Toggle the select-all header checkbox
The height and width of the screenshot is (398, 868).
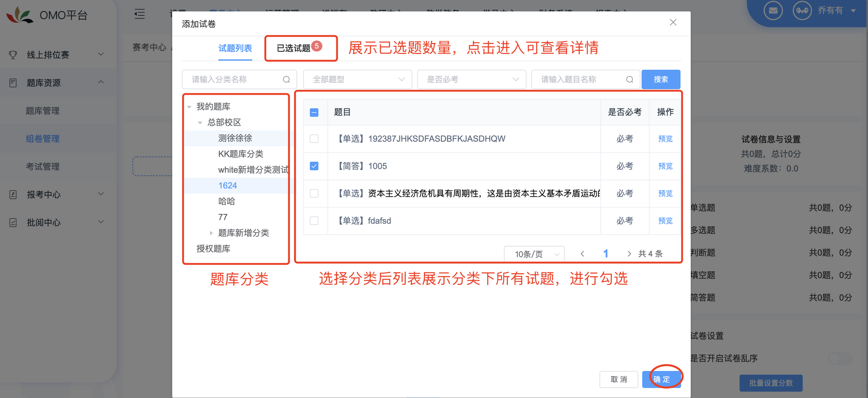314,112
